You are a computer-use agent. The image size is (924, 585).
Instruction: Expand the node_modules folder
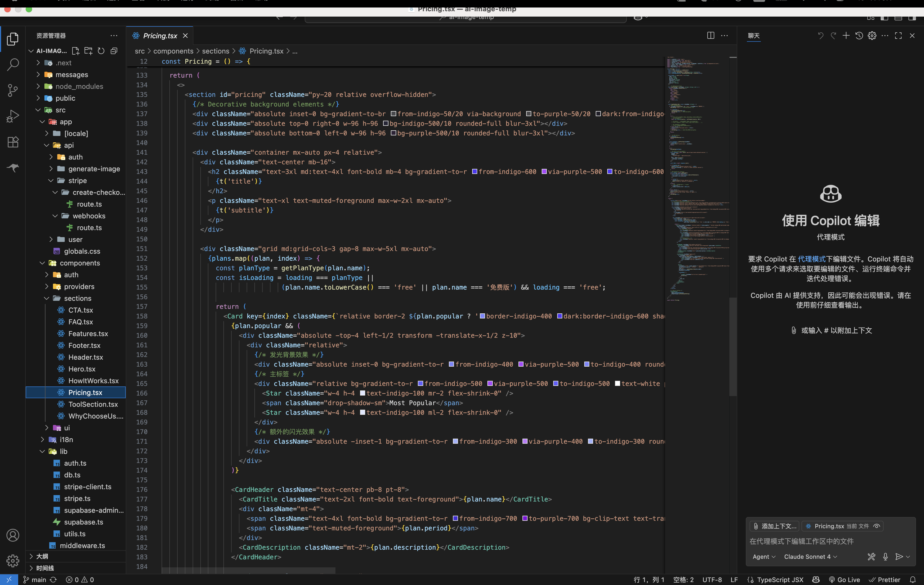pyautogui.click(x=38, y=86)
